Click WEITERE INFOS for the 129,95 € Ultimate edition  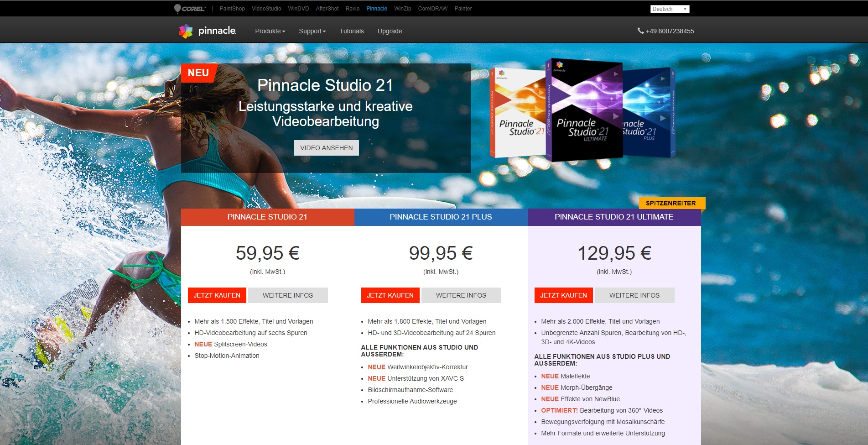coord(634,295)
